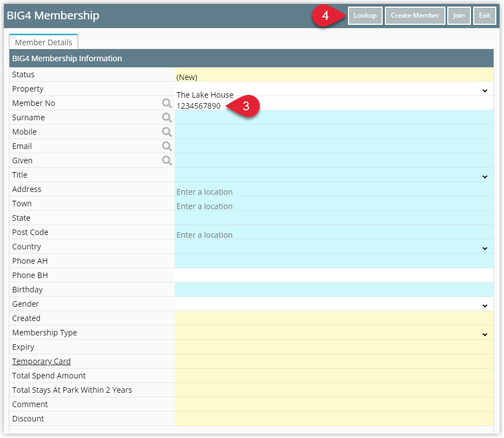The image size is (504, 438).
Task: Click the Surname search magnifier icon
Action: [167, 117]
